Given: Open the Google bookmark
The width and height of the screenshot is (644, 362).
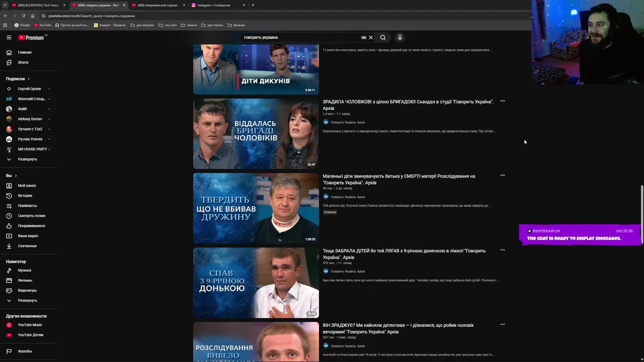Looking at the screenshot, I should [x=22, y=25].
